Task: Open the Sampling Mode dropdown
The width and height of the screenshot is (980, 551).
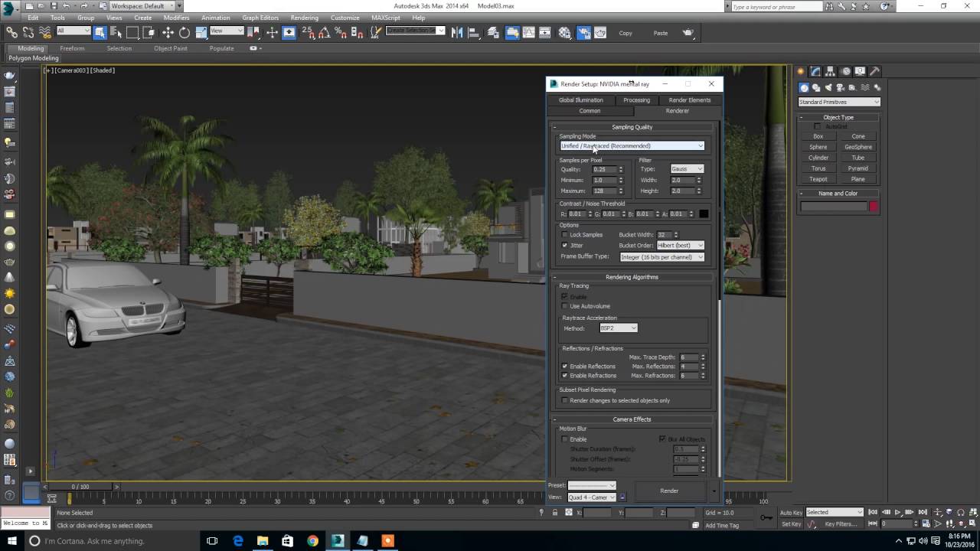Action: (x=632, y=146)
